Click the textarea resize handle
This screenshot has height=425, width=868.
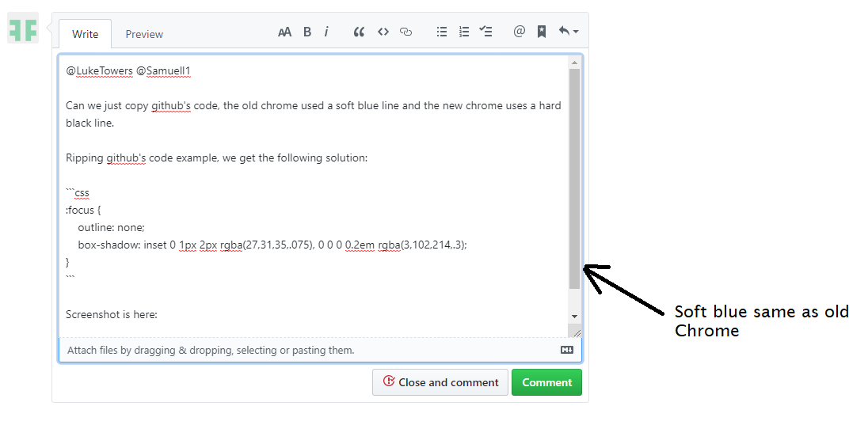(577, 332)
